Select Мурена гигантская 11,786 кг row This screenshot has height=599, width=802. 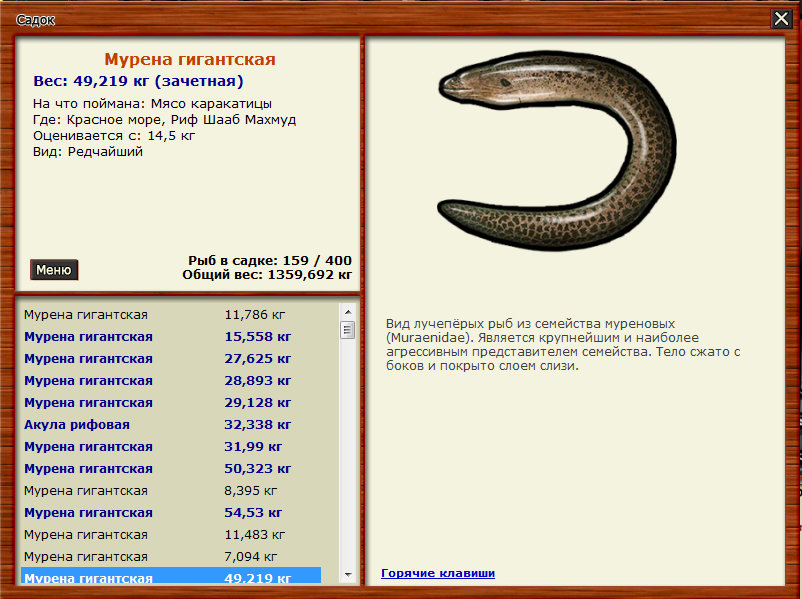[x=171, y=315]
